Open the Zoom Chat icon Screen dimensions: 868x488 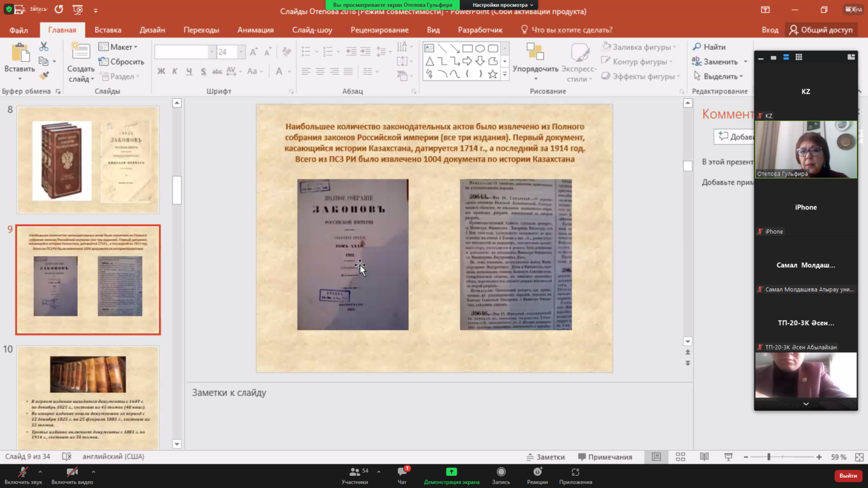[402, 472]
